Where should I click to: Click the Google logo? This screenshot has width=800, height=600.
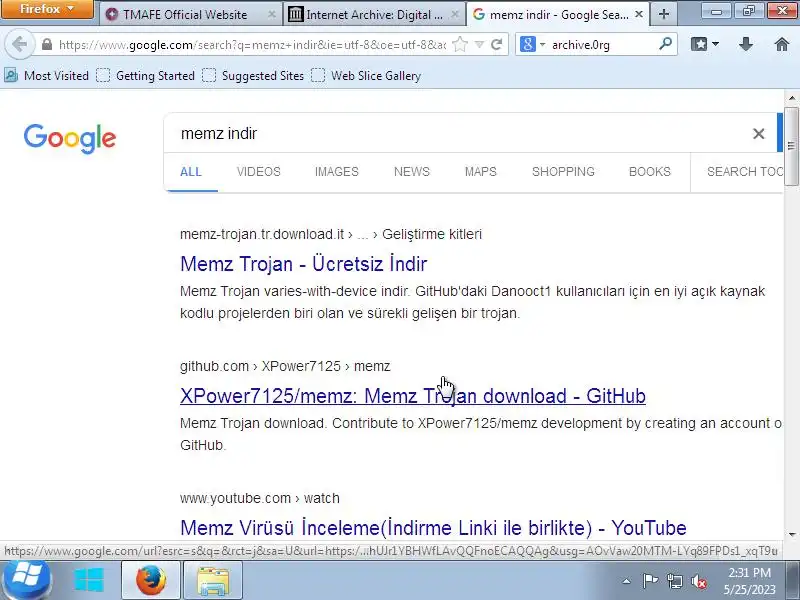(70, 138)
